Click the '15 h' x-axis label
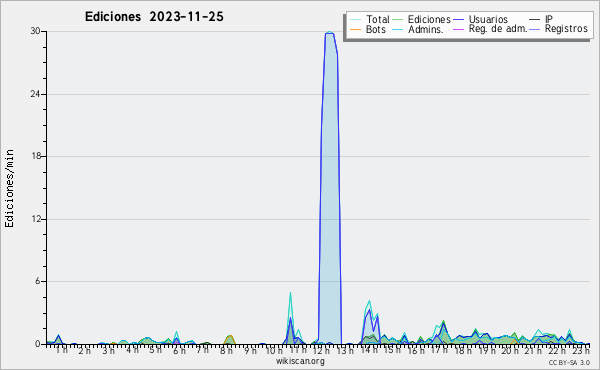The image size is (600, 370). coord(392,350)
